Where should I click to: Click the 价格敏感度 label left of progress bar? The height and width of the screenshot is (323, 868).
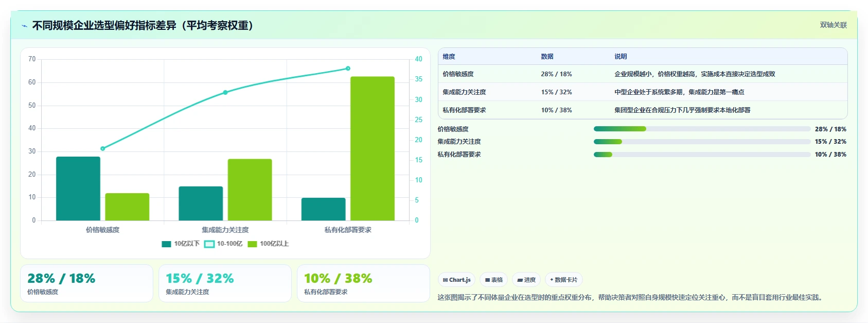point(453,129)
